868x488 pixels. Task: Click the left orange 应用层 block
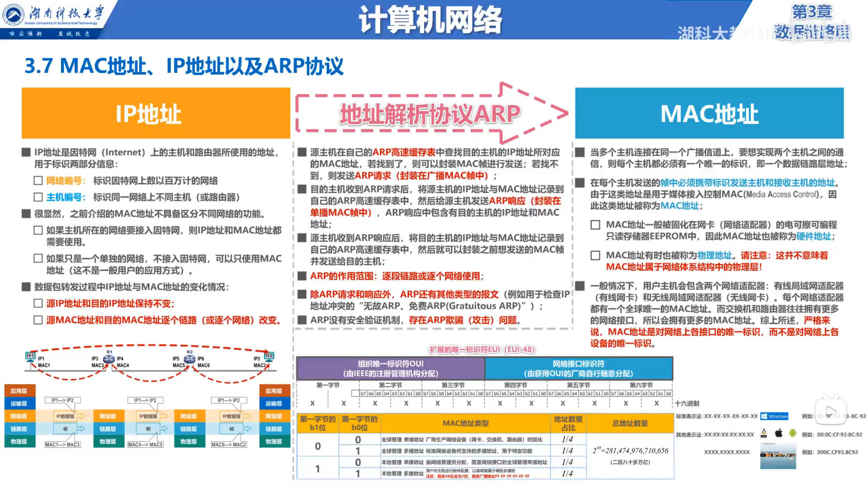[19, 391]
